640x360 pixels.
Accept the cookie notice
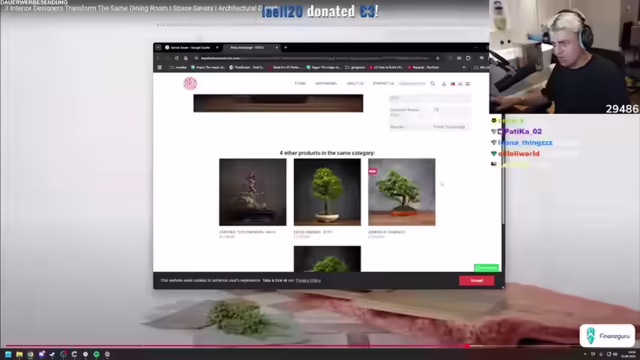(476, 280)
